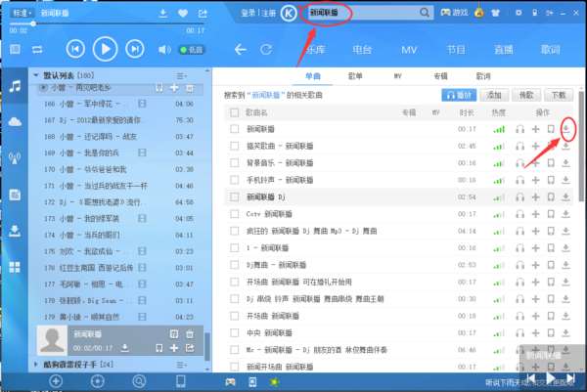Delete the now-playing 新闻联播 item with trash icon
Image resolution: width=587 pixels, height=392 pixels.
coord(190,333)
